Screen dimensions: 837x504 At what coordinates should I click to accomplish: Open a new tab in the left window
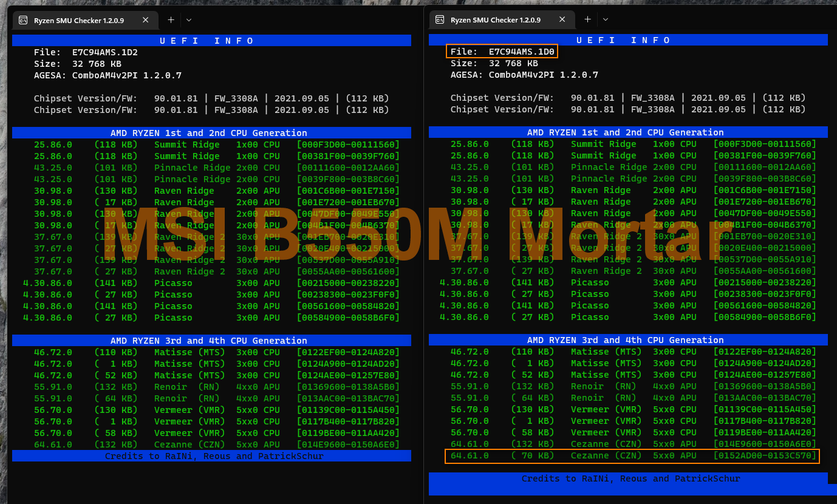click(x=171, y=20)
